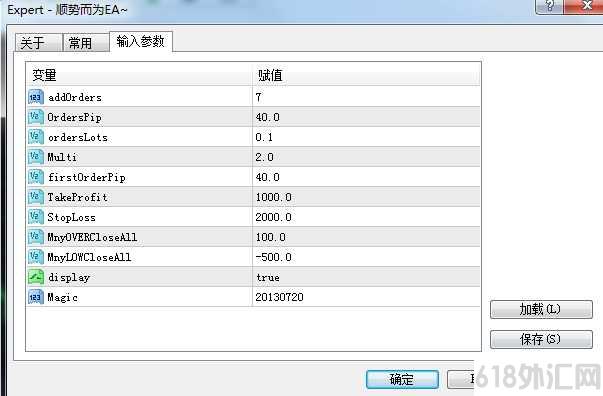Edit the Magic value 20130720

pyautogui.click(x=366, y=297)
